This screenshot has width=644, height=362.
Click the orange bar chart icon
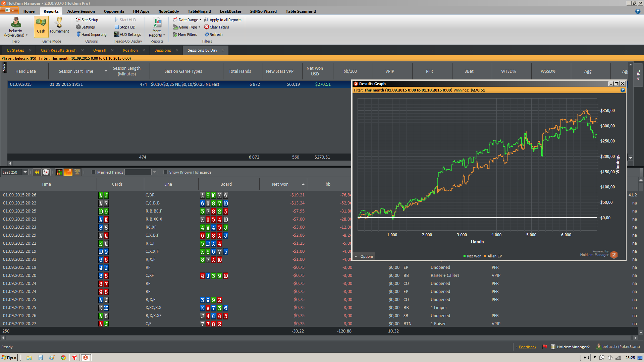click(x=68, y=172)
